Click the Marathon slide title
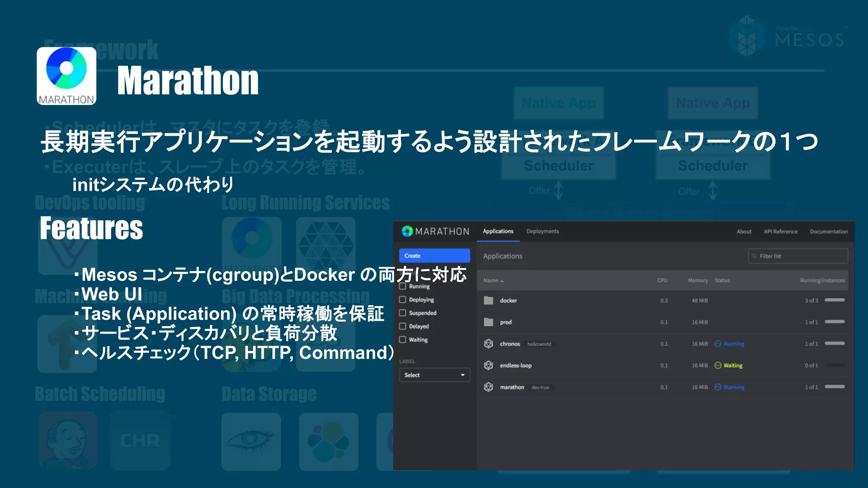Viewport: 868px width, 488px height. click(x=188, y=80)
